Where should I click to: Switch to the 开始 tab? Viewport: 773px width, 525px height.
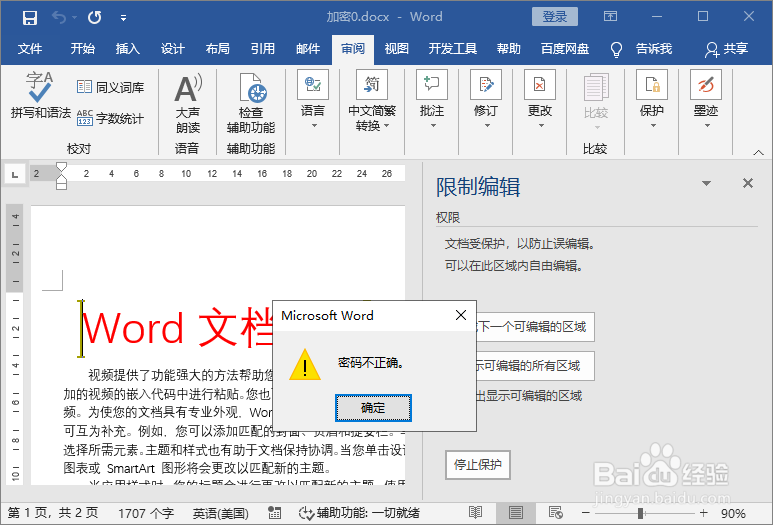82,49
